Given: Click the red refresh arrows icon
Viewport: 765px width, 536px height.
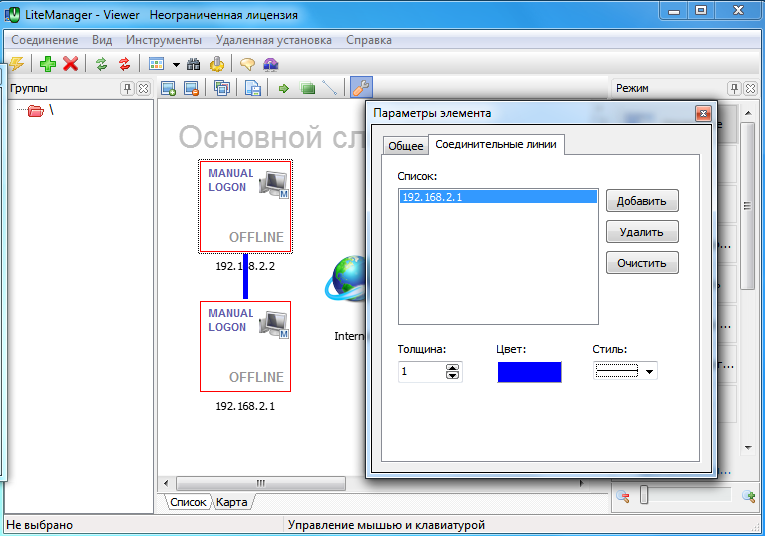Looking at the screenshot, I should (x=124, y=63).
